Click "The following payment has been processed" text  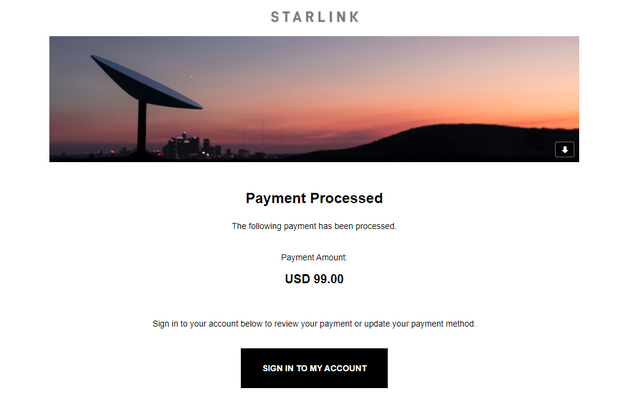coord(314,226)
